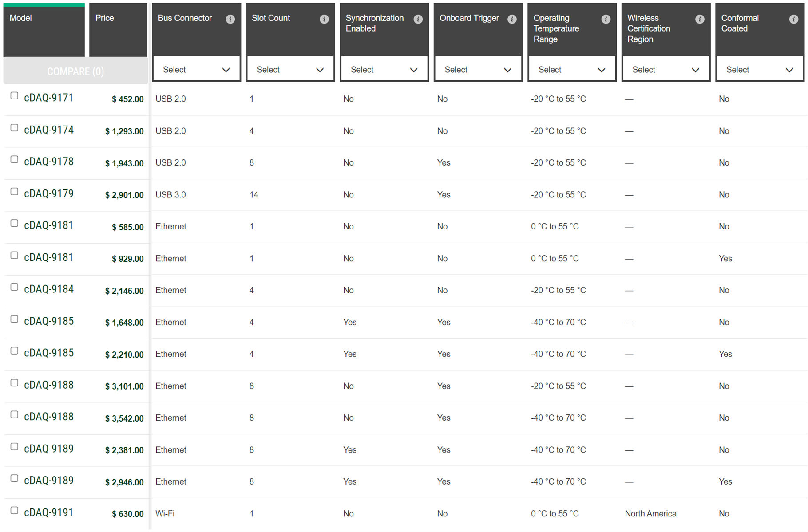Click Wireless Certification Region info icon

(x=700, y=19)
